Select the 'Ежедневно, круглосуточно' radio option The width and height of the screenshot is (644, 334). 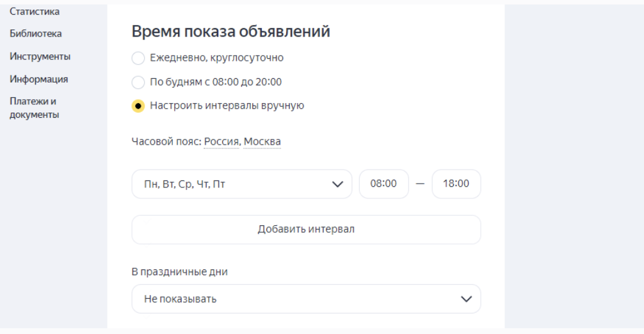pos(138,58)
